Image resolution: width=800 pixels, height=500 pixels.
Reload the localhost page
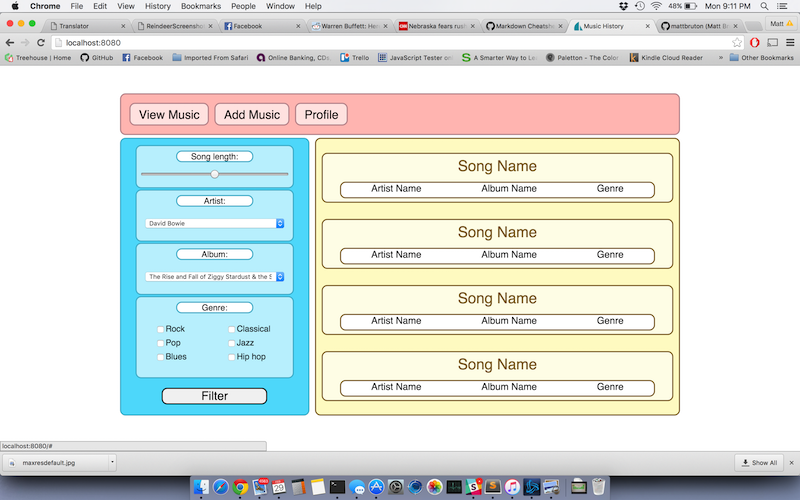point(41,43)
